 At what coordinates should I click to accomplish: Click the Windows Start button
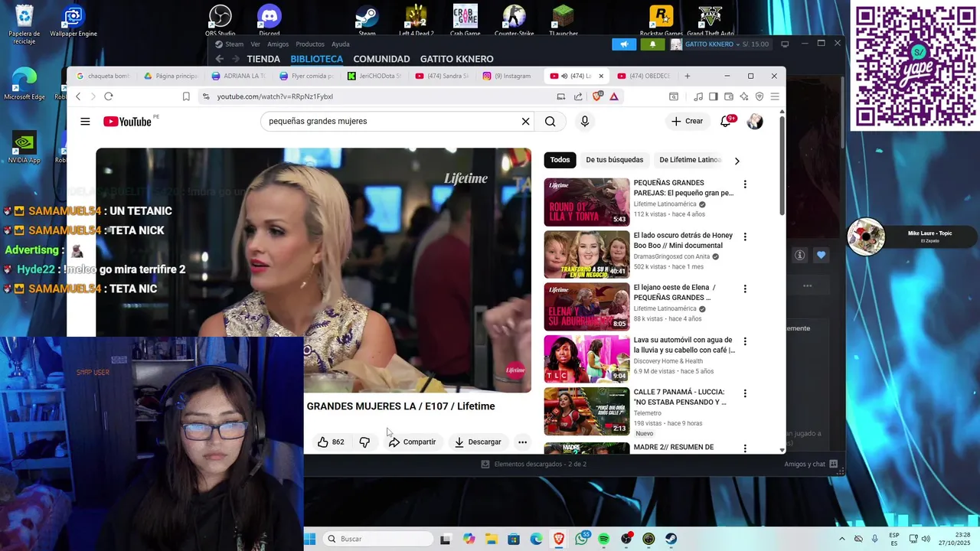point(309,539)
